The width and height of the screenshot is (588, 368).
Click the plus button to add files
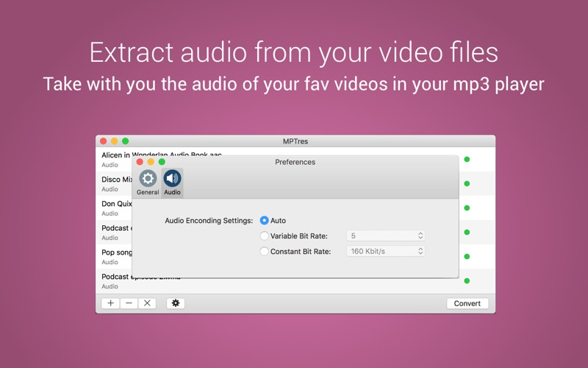110,303
